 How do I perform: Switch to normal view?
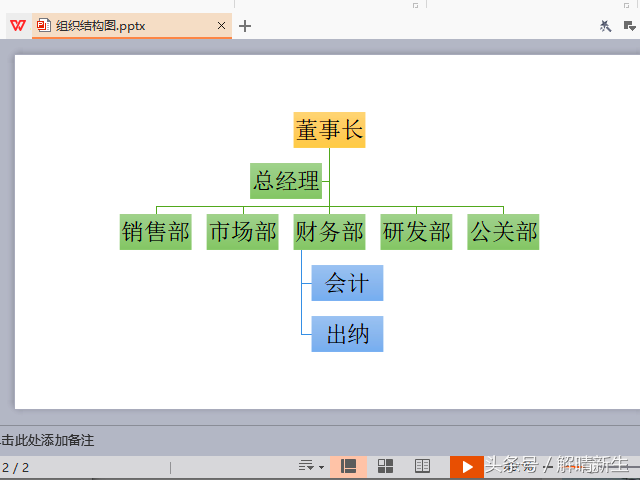[348, 466]
